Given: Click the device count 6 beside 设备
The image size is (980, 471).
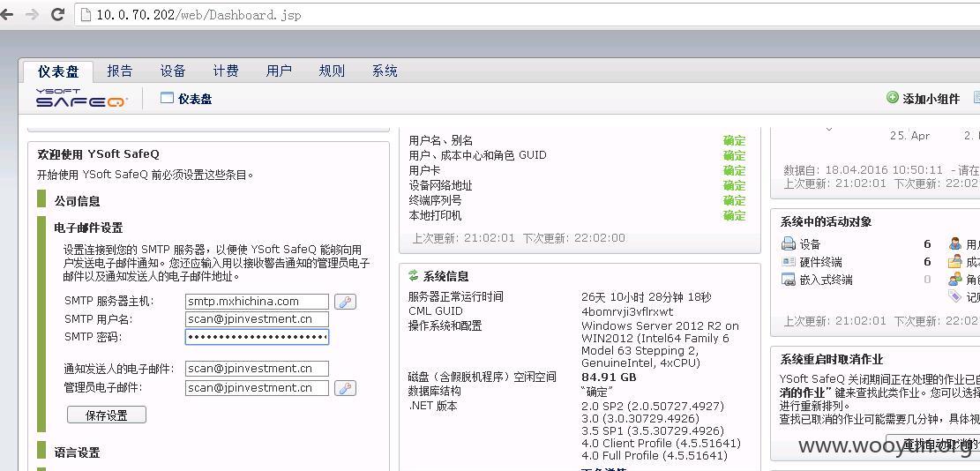Looking at the screenshot, I should pyautogui.click(x=927, y=244).
